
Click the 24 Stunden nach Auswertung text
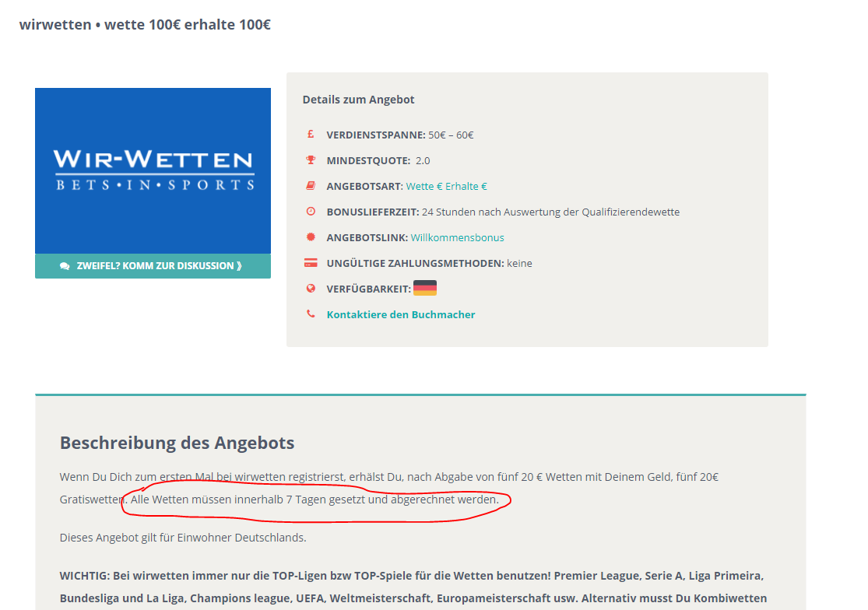551,212
